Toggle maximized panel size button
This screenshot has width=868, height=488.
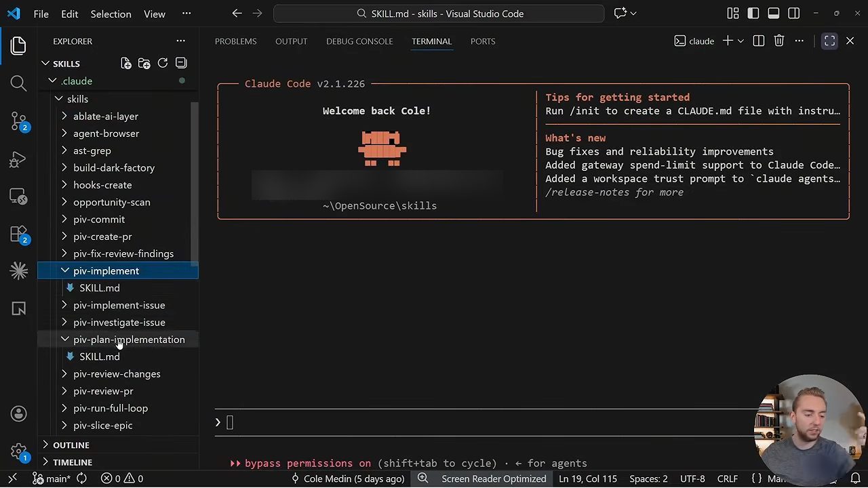829,41
